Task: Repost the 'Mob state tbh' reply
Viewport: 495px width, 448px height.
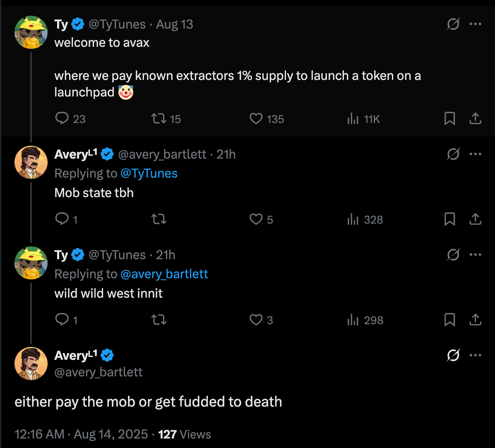Action: coord(159,219)
